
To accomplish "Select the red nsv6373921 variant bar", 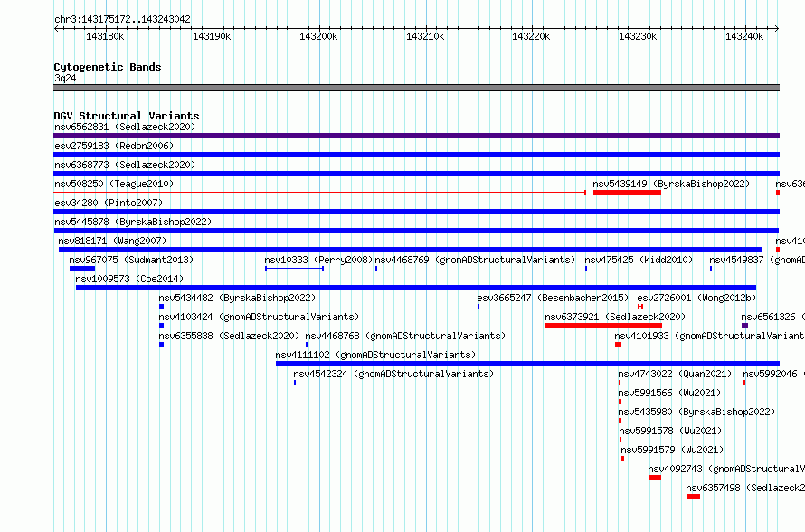I will tap(604, 326).
